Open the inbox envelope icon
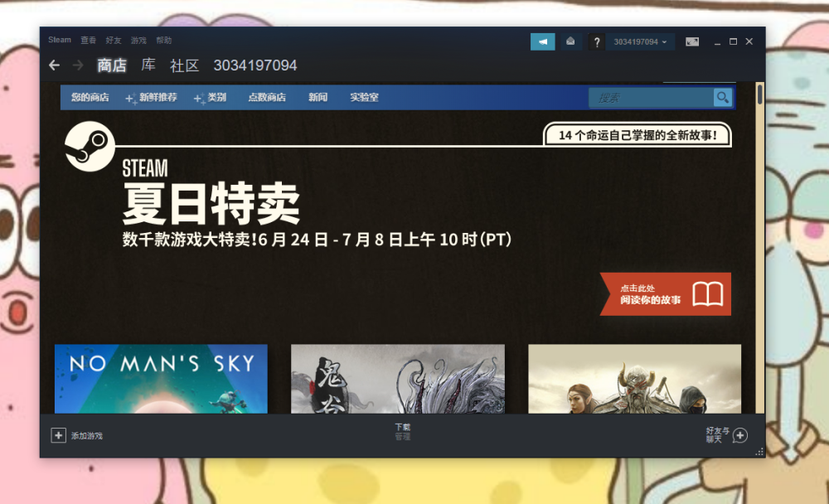The width and height of the screenshot is (829, 504). pos(570,41)
